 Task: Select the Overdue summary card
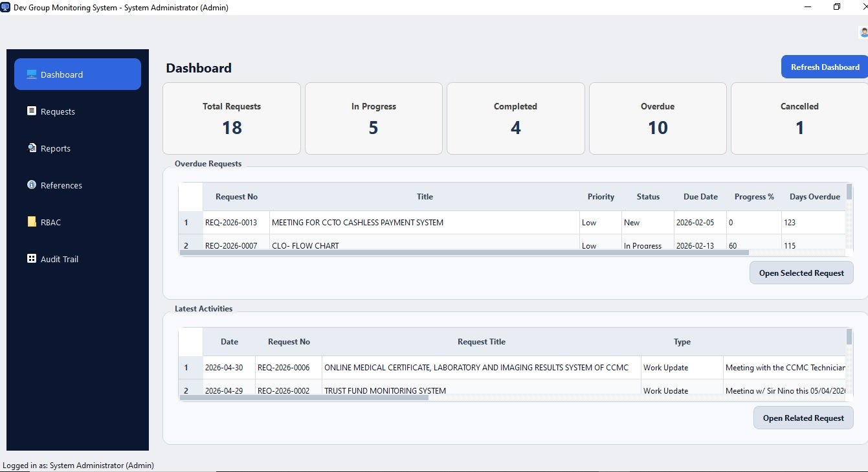(658, 118)
